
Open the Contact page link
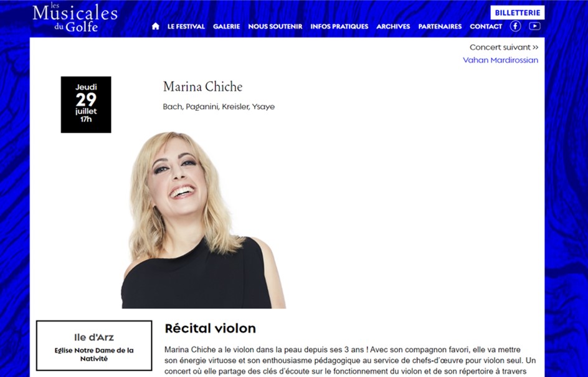(x=486, y=26)
